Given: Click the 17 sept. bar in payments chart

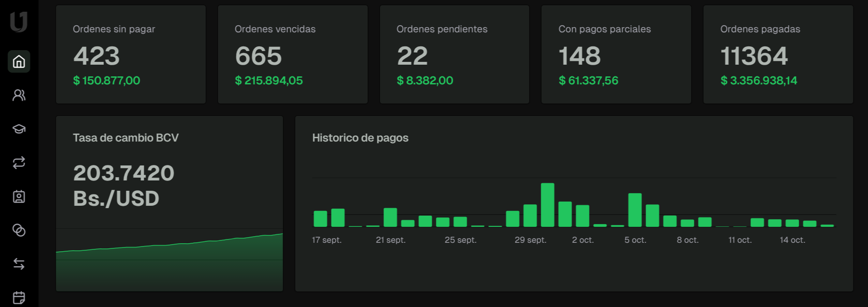Looking at the screenshot, I should [320, 219].
